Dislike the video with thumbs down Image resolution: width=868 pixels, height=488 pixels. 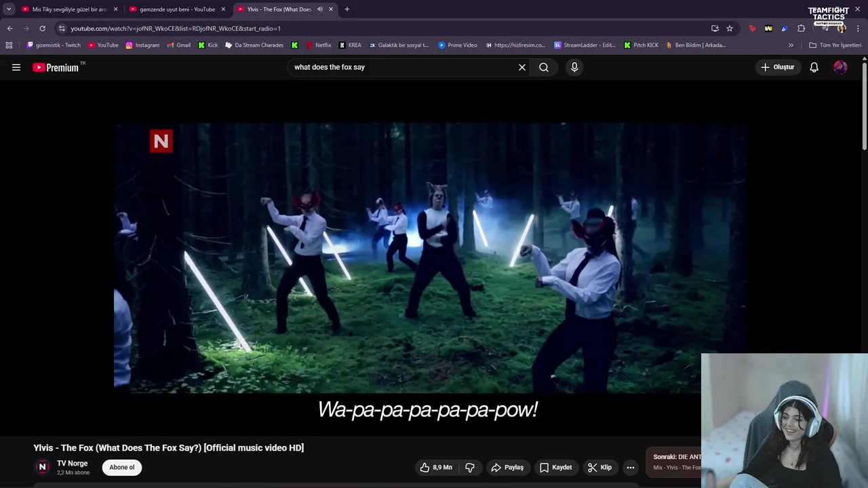pos(469,467)
